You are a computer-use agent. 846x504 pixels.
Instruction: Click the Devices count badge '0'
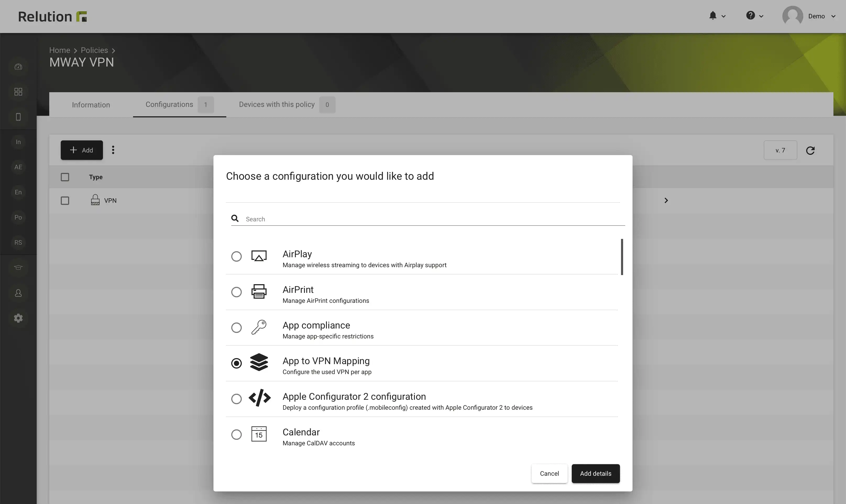coord(327,105)
